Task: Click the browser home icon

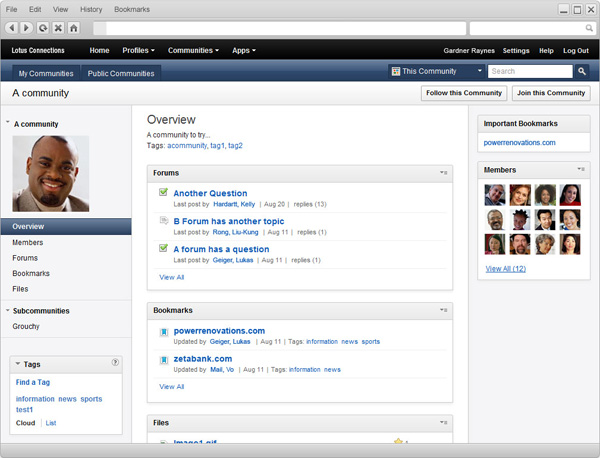Action: click(x=74, y=28)
